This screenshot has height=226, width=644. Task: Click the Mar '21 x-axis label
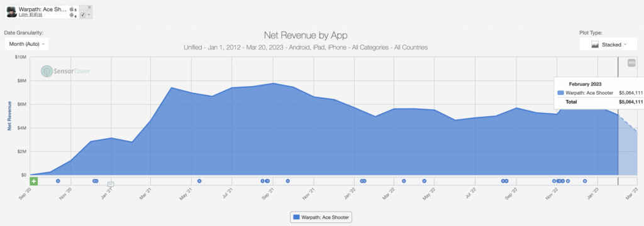pyautogui.click(x=146, y=193)
